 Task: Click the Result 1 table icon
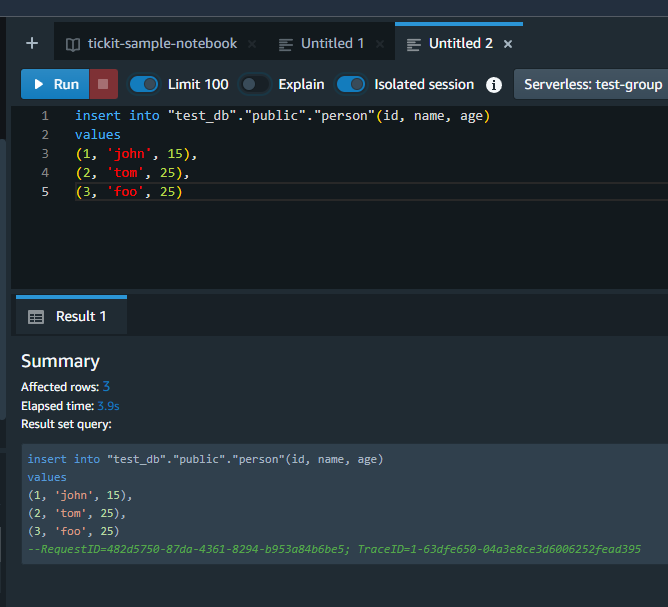point(36,316)
